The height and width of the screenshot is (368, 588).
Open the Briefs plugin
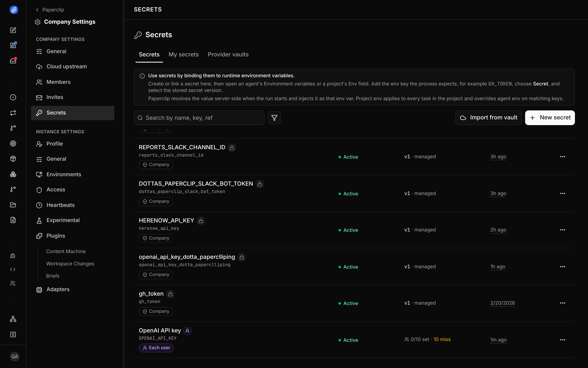click(x=53, y=276)
